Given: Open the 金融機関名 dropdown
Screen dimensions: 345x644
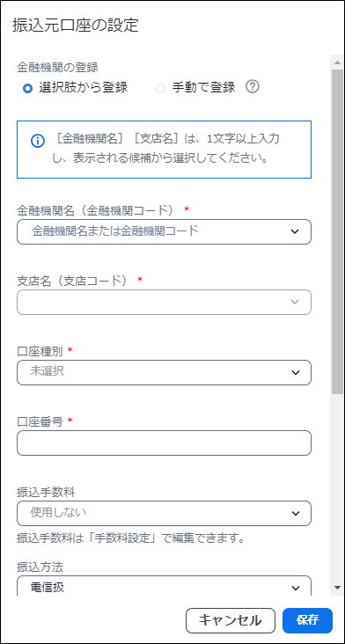Looking at the screenshot, I should pos(164,231).
